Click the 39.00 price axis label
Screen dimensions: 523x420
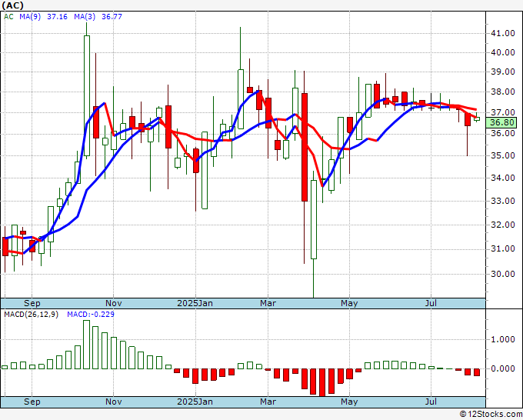[x=502, y=72]
